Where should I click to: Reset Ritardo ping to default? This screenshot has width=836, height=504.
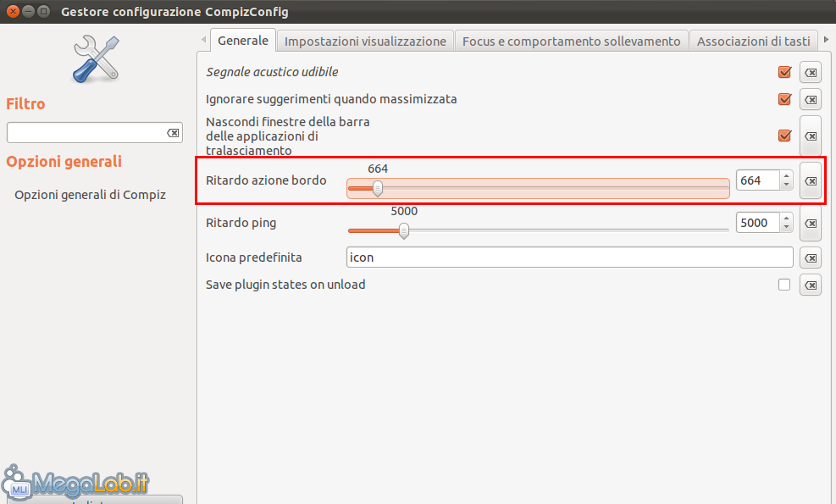click(x=811, y=224)
